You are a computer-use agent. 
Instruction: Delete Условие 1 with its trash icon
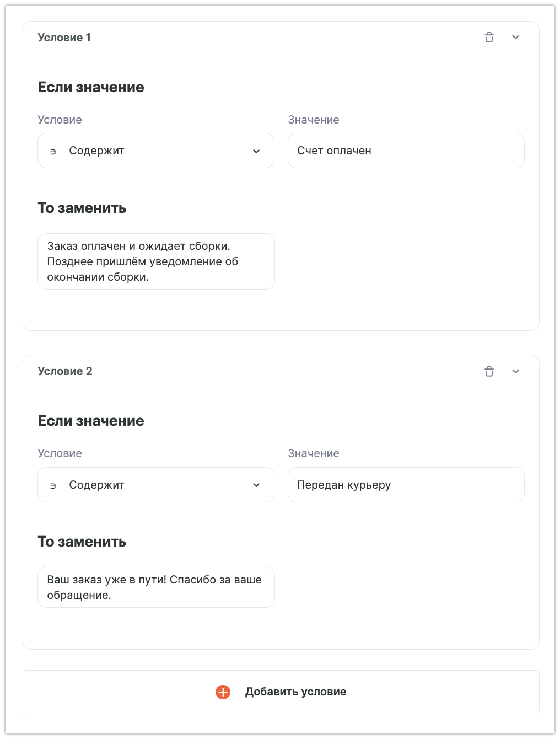489,38
